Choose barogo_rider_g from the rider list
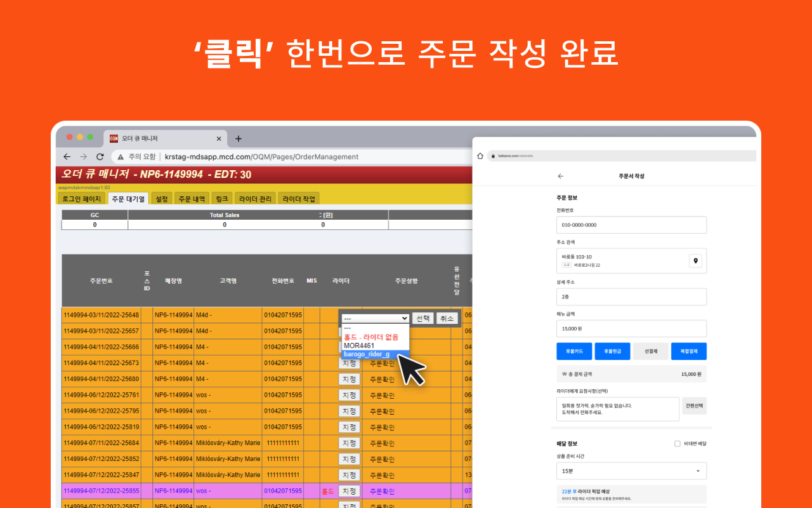The width and height of the screenshot is (812, 508). [375, 354]
